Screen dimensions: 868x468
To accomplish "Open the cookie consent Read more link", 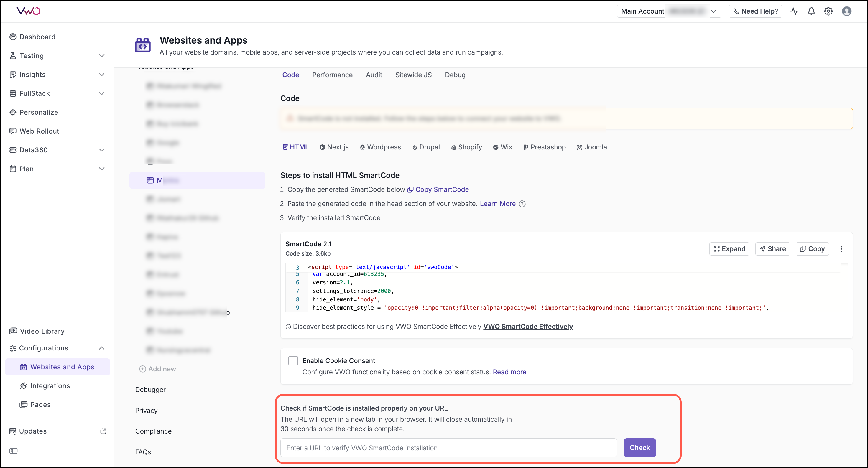I will pyautogui.click(x=509, y=372).
